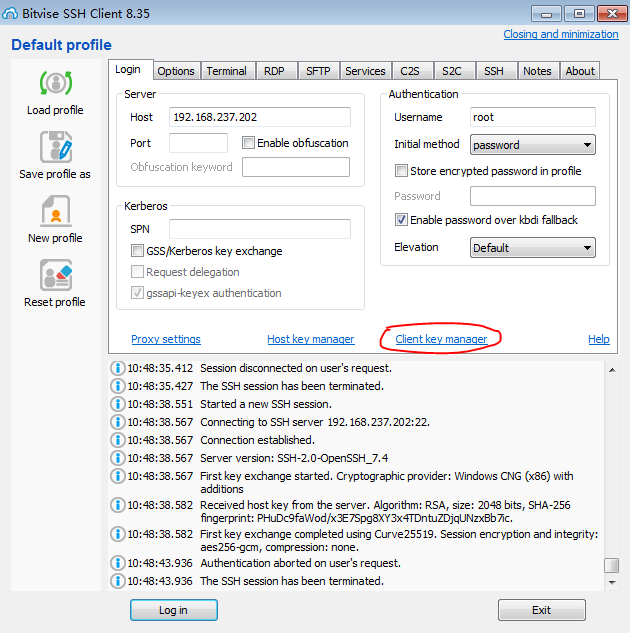Enable obfuscation checkbox

coord(248,143)
